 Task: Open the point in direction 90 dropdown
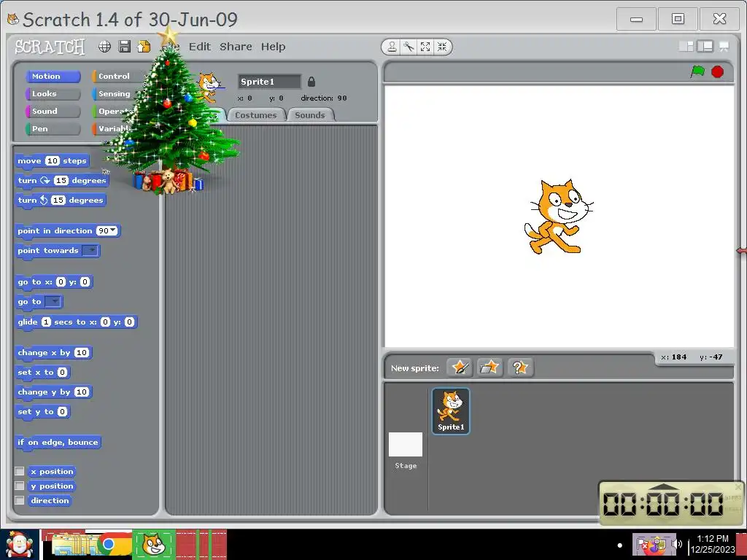click(107, 230)
